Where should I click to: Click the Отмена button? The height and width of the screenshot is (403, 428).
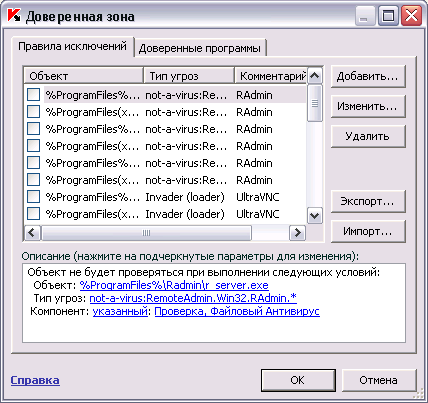click(379, 380)
